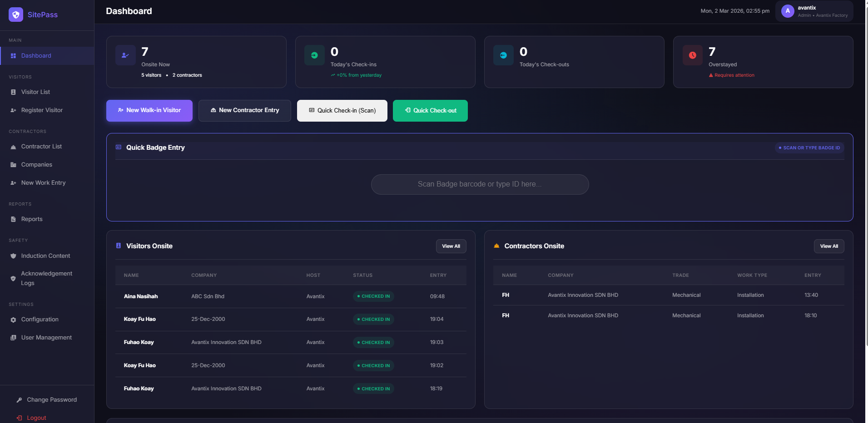Click the SitePass shield logo
This screenshot has height=423, width=868.
point(15,14)
